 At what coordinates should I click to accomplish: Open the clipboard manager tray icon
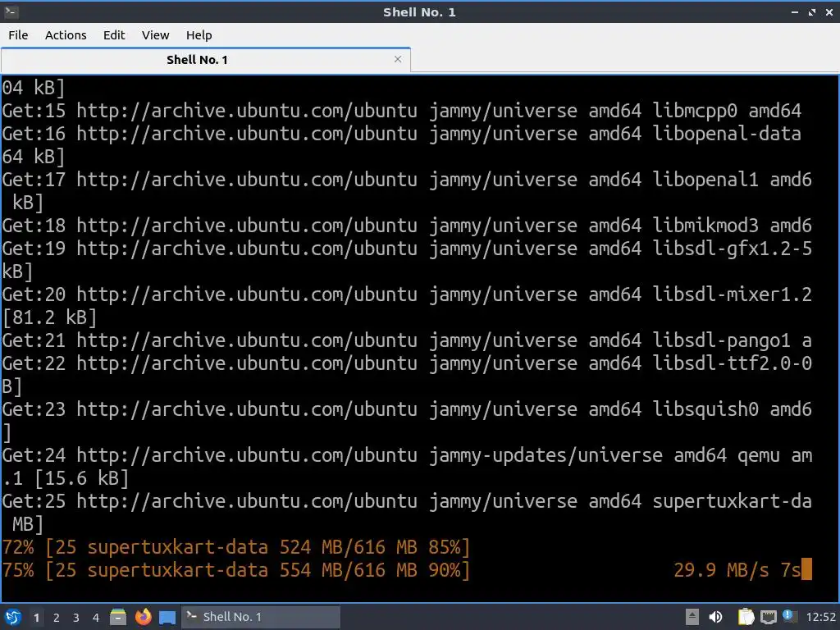click(x=746, y=617)
